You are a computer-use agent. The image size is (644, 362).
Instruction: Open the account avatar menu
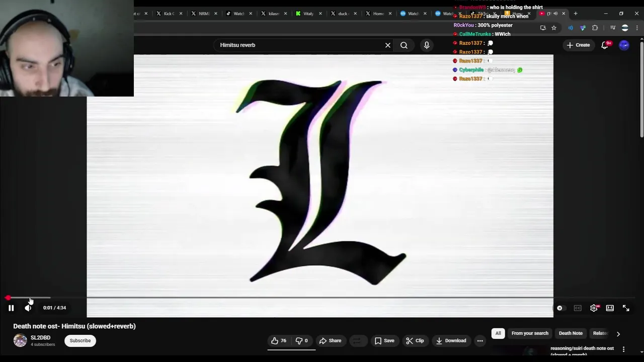click(x=624, y=45)
